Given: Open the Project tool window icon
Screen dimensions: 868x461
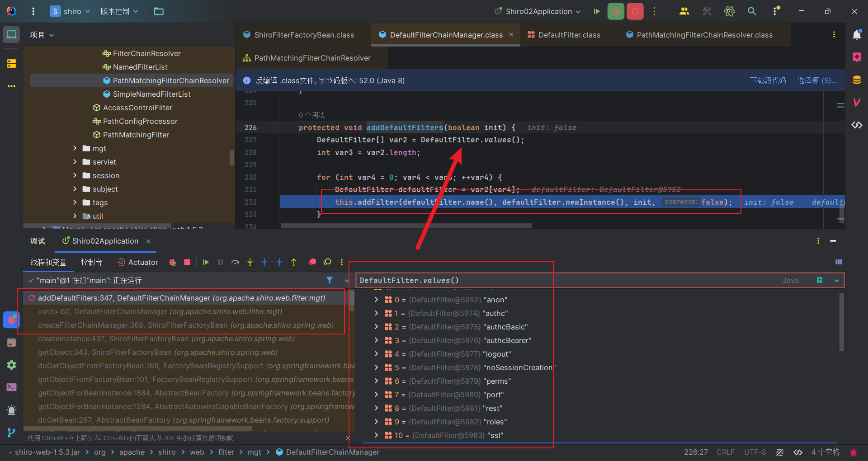Looking at the screenshot, I should (11, 34).
